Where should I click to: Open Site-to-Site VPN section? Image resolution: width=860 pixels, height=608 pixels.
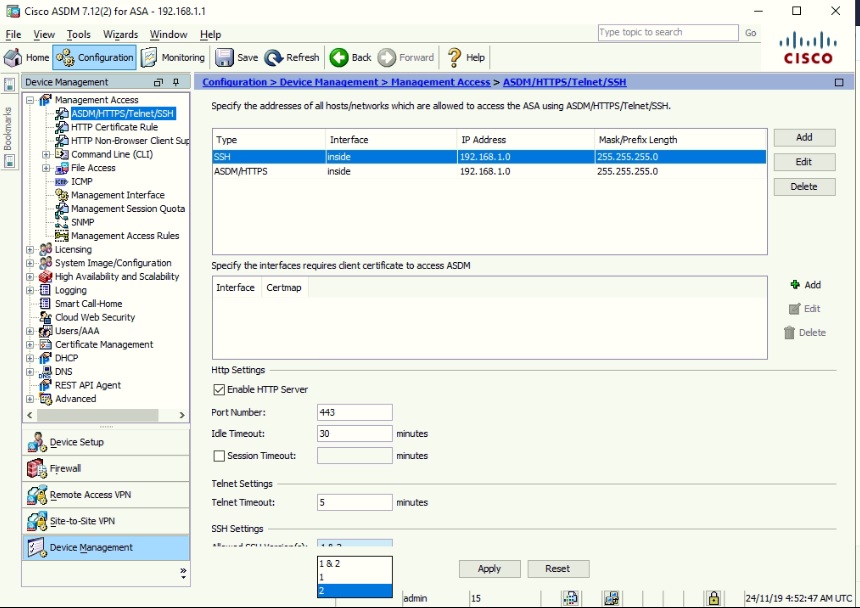pos(106,521)
